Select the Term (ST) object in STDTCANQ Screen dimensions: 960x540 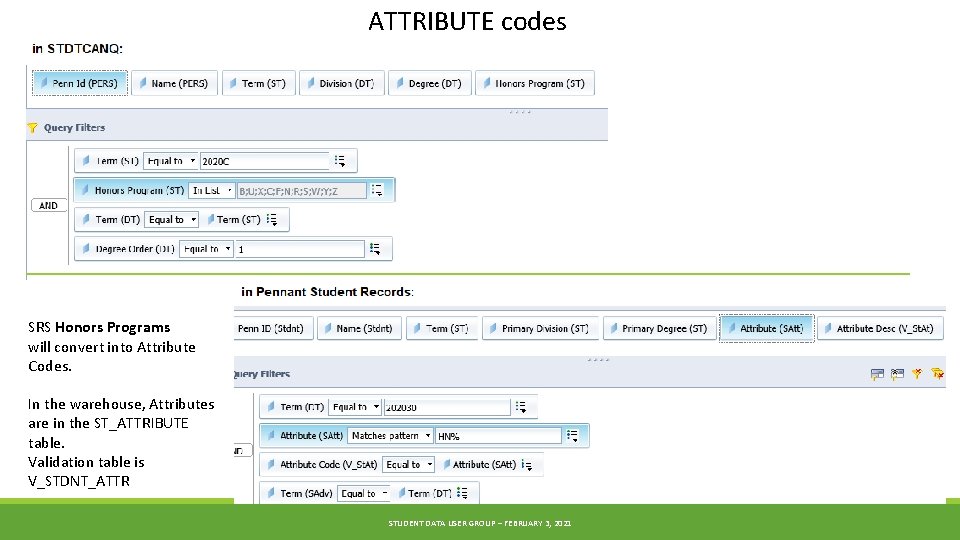pyautogui.click(x=258, y=83)
